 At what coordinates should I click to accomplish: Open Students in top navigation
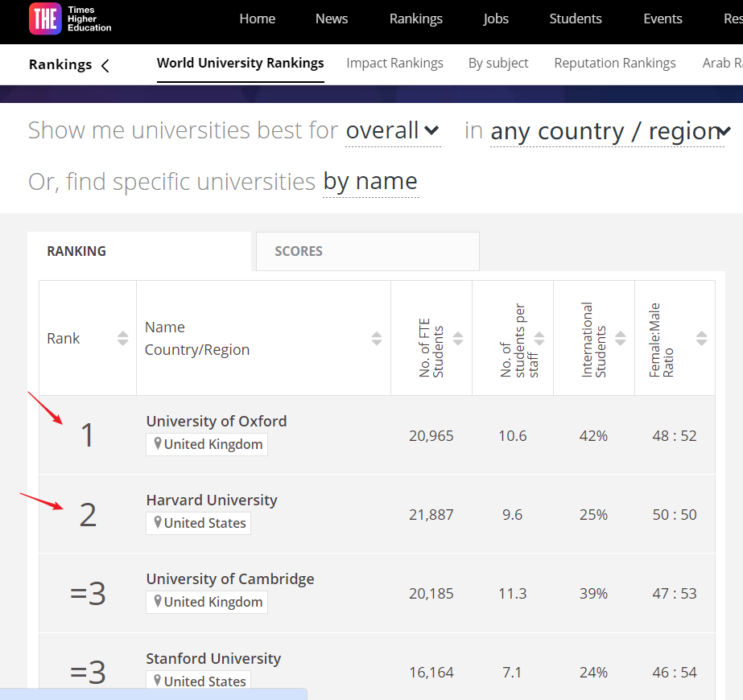point(576,19)
